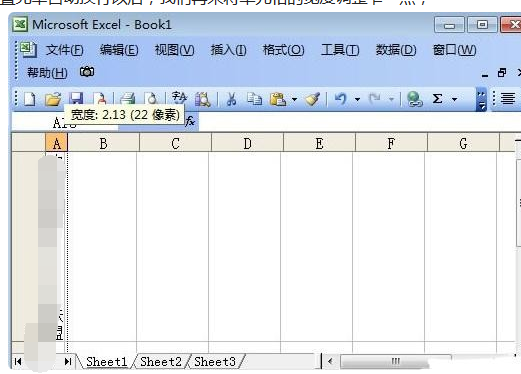The image size is (521, 374).
Task: Cut selection with the scissors icon
Action: (231, 99)
